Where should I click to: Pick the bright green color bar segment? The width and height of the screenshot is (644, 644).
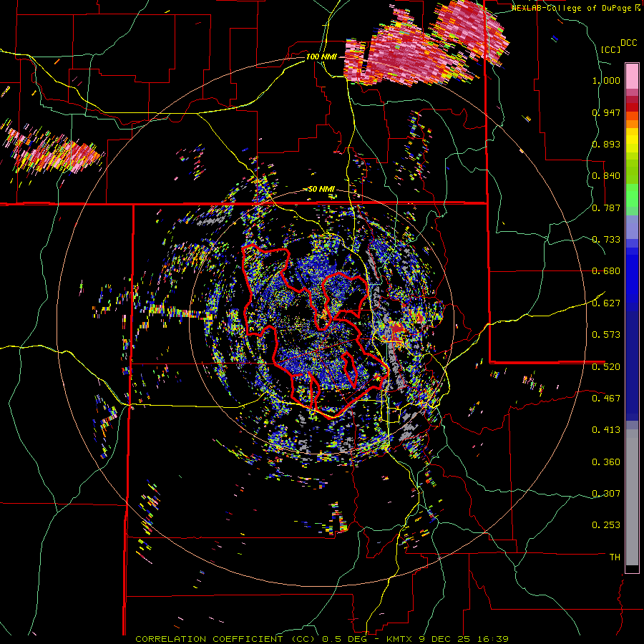point(632,195)
